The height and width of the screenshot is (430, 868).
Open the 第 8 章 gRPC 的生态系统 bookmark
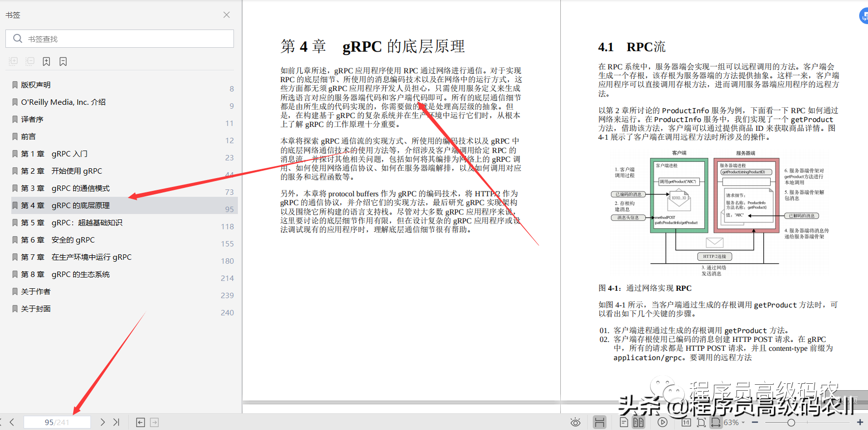point(65,274)
